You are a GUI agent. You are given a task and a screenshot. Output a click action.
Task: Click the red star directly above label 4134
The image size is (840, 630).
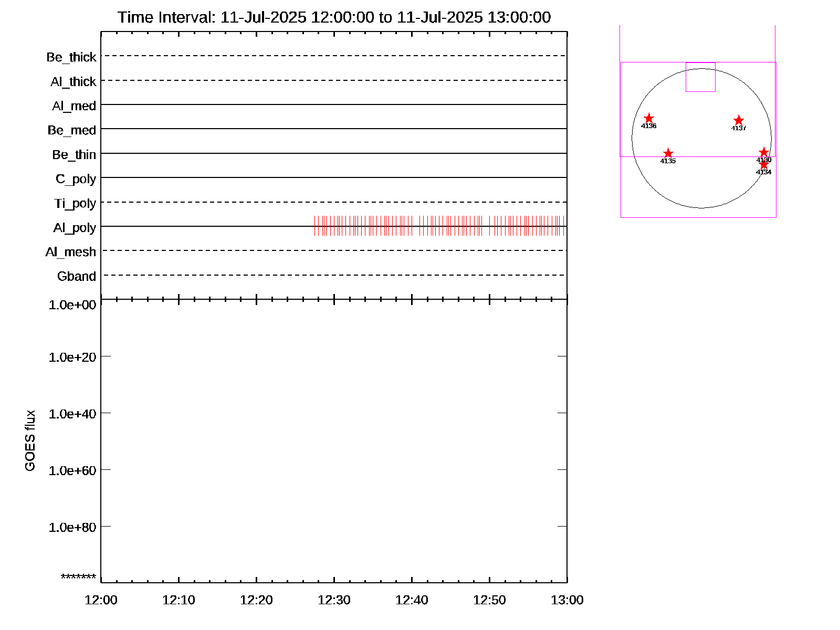pyautogui.click(x=764, y=165)
